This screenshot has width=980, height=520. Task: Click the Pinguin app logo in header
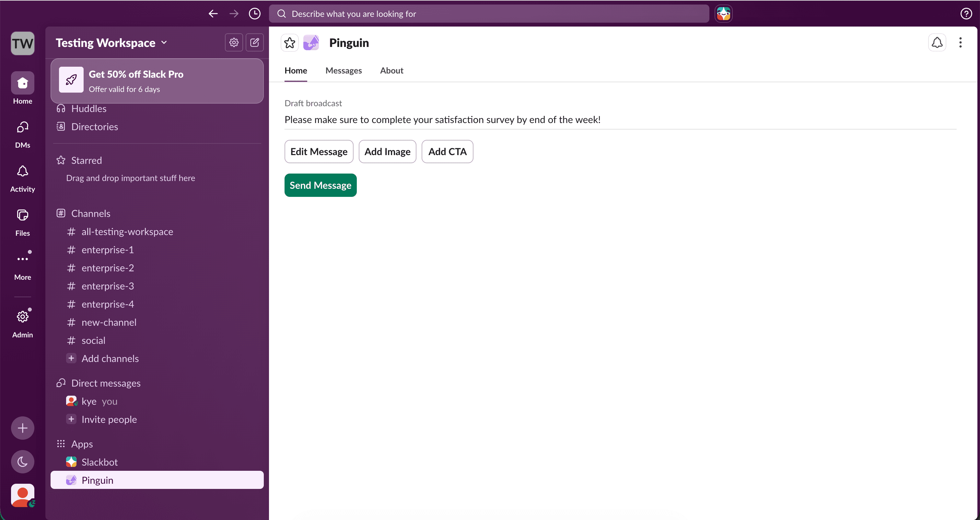pos(311,42)
